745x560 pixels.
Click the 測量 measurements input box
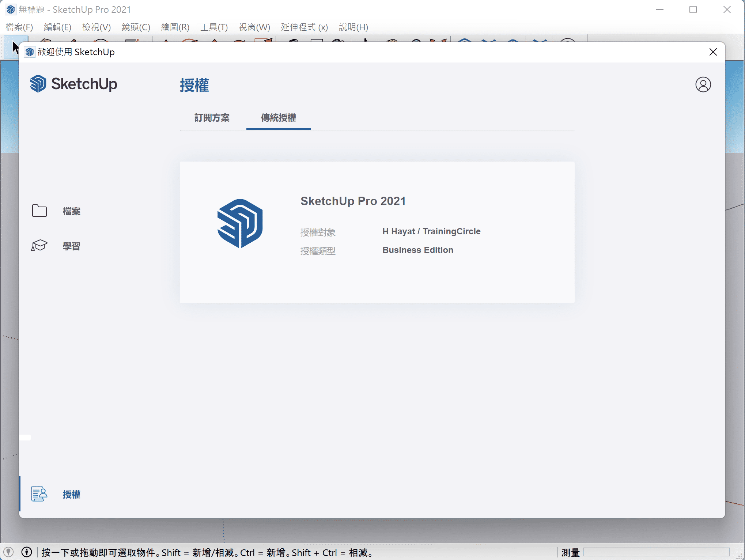pos(656,552)
